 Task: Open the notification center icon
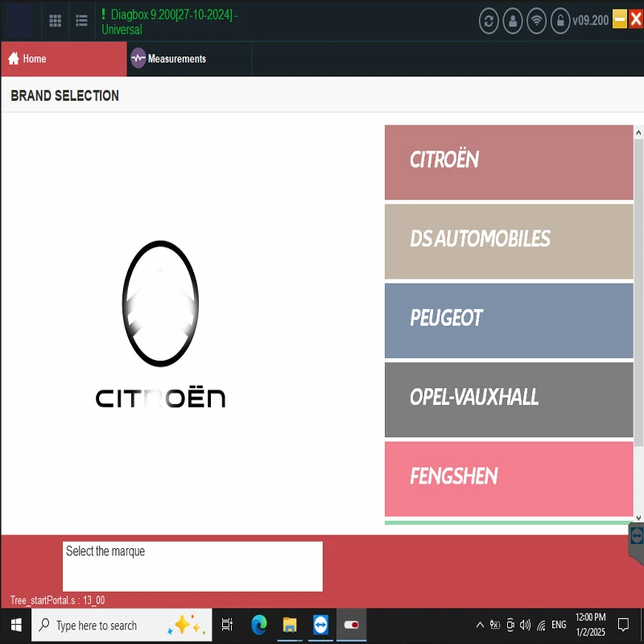[623, 625]
